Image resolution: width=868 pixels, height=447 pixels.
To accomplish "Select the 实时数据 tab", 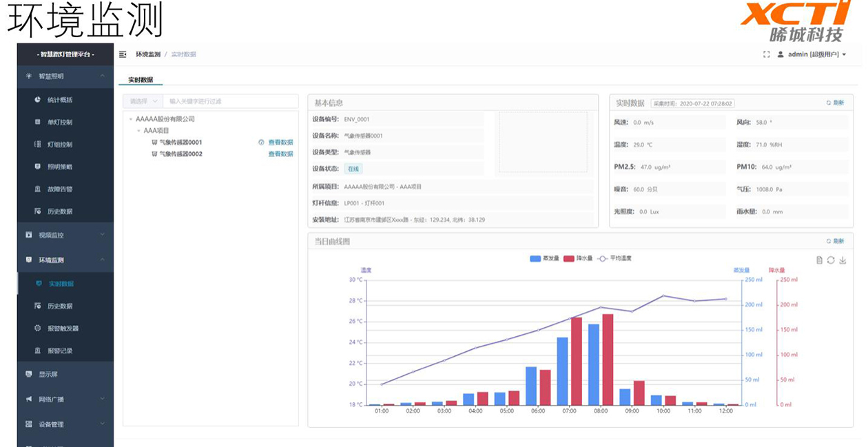I will 141,79.
